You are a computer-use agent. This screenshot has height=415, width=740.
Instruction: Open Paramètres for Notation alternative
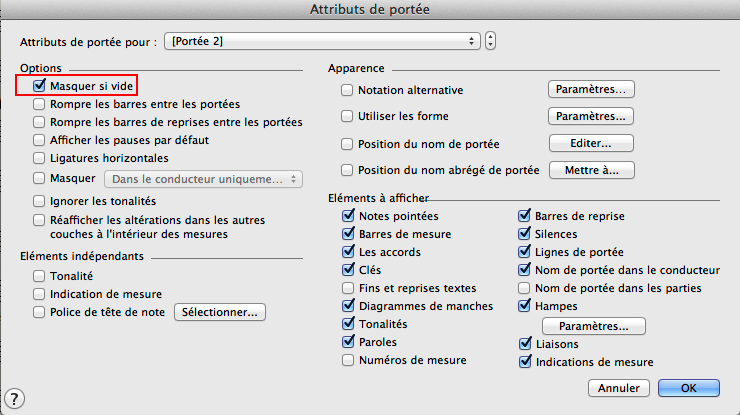591,90
